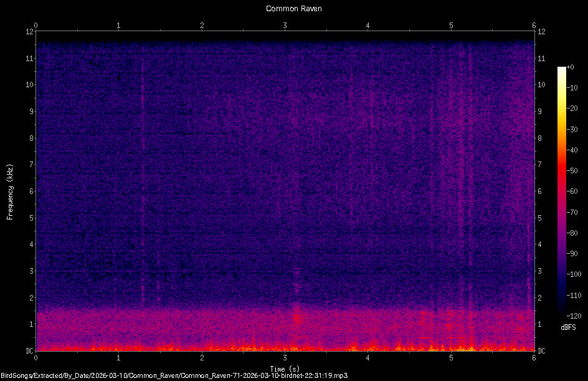Click the faint call trace near 1.3 seconds
Viewport: 588px width, 381px height.
(x=145, y=156)
